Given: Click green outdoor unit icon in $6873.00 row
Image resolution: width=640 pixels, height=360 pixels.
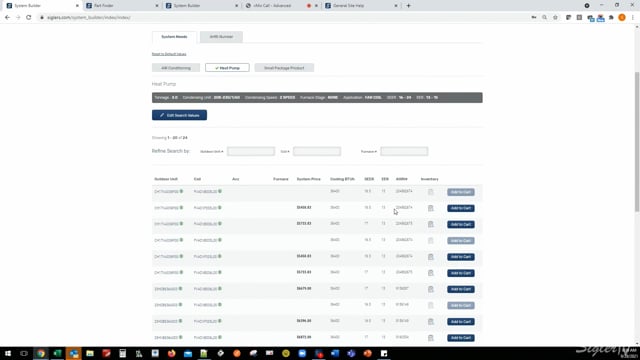Looking at the screenshot, I should click(180, 337).
